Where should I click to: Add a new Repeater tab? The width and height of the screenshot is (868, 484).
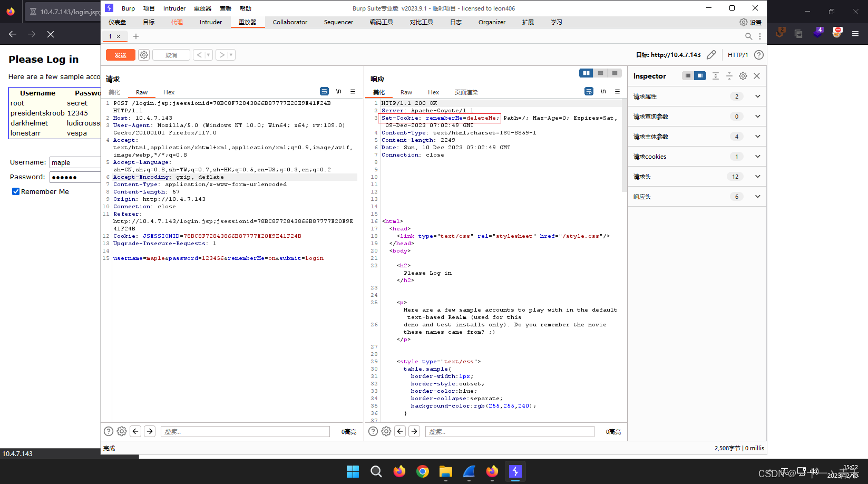(x=136, y=36)
